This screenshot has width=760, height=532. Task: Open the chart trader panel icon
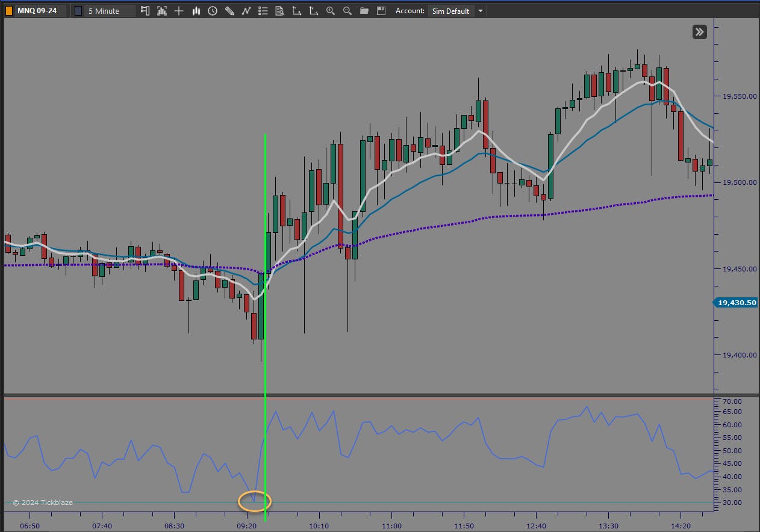(x=145, y=11)
